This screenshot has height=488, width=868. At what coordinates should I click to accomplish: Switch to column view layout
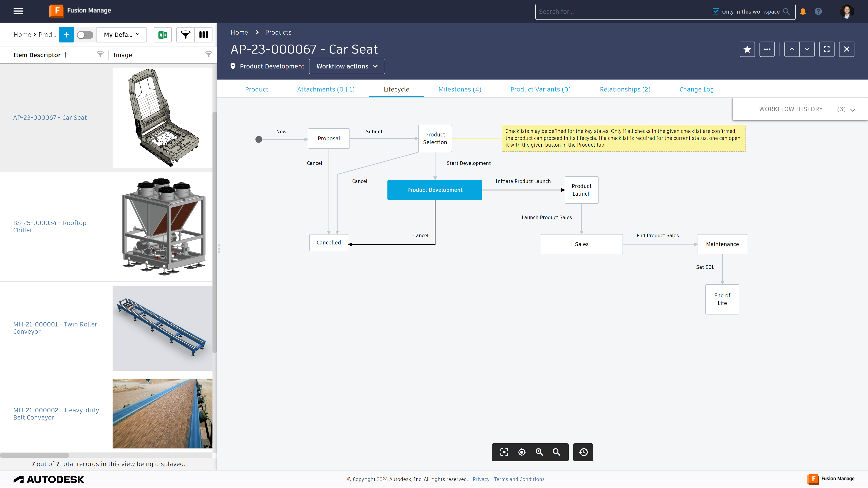(203, 35)
